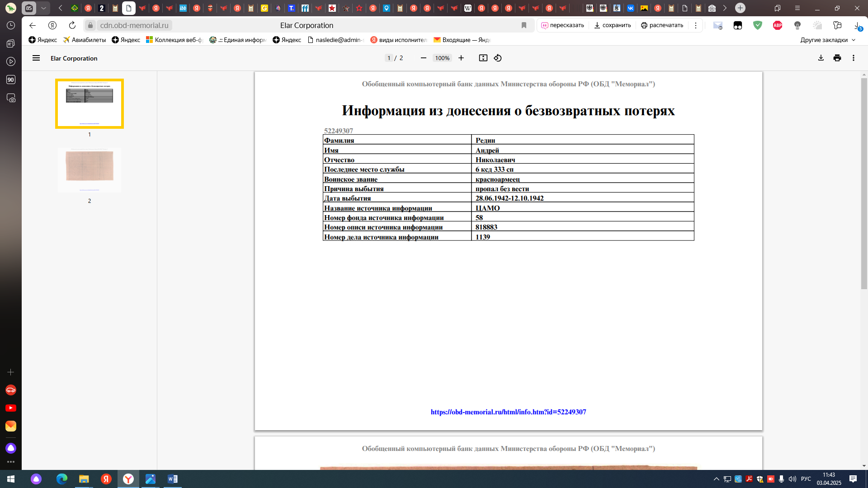
Task: Open 'Входящие — Яндекс' bookmark
Action: [x=462, y=40]
